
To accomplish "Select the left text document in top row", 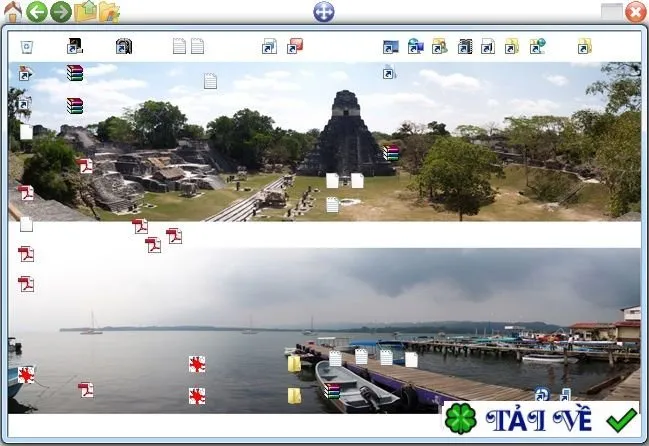I will 179,46.
